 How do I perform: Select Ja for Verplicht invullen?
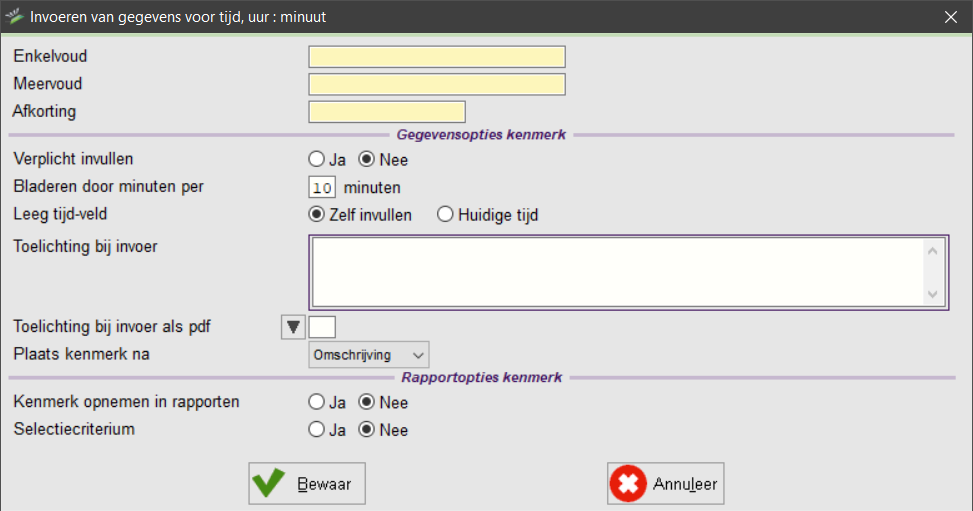(x=317, y=159)
